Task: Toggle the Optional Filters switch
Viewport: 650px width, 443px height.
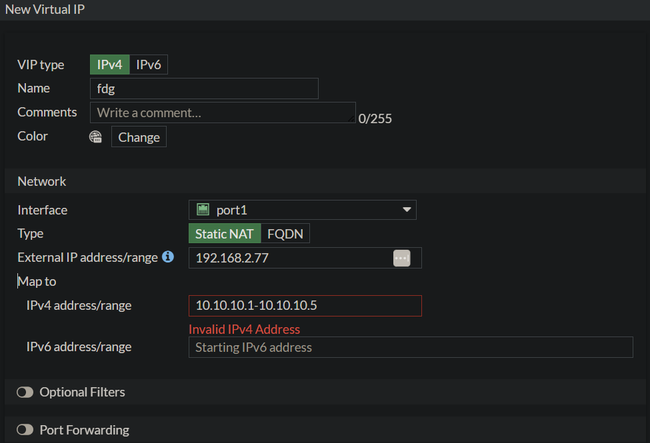Action: point(25,392)
